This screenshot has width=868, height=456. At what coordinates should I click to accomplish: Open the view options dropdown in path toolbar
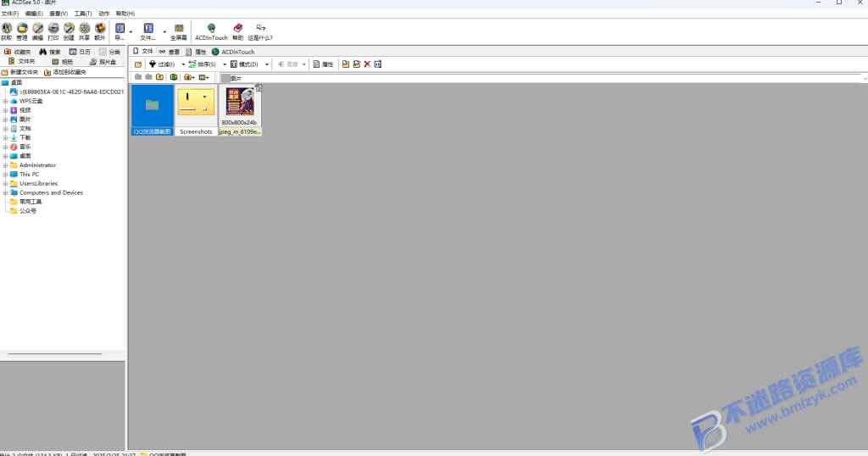tap(203, 77)
